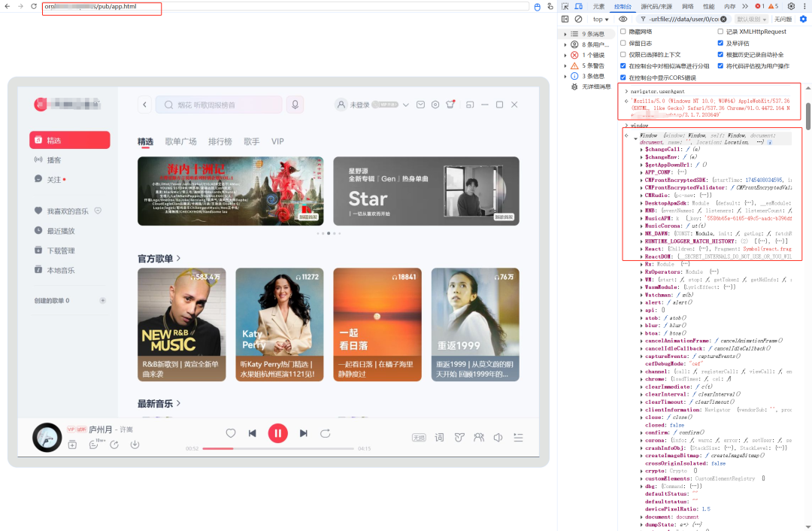Open the R&B新歌到 playlist cover

click(x=182, y=324)
